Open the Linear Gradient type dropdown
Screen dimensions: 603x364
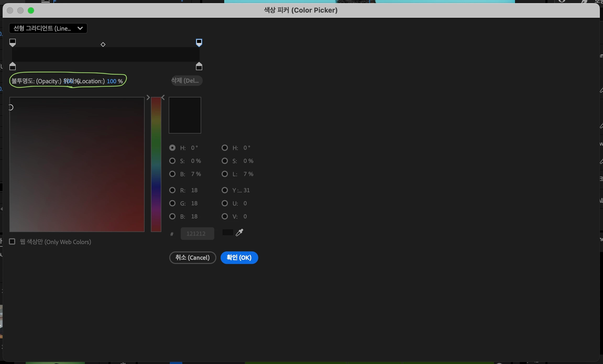coord(48,28)
